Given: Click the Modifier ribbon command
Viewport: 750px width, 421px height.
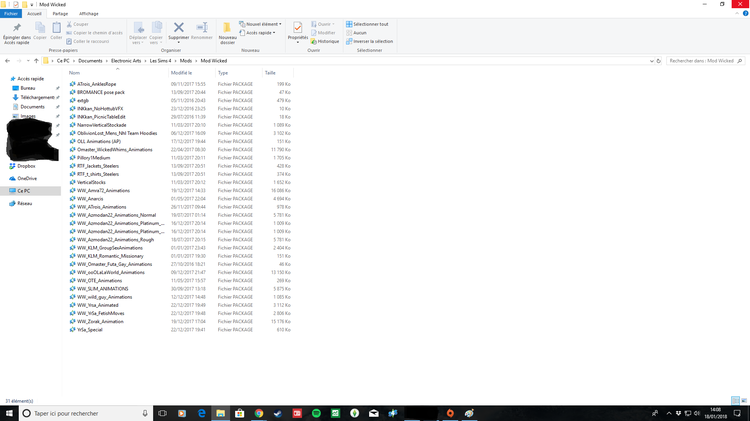Looking at the screenshot, I should pyautogui.click(x=323, y=33).
